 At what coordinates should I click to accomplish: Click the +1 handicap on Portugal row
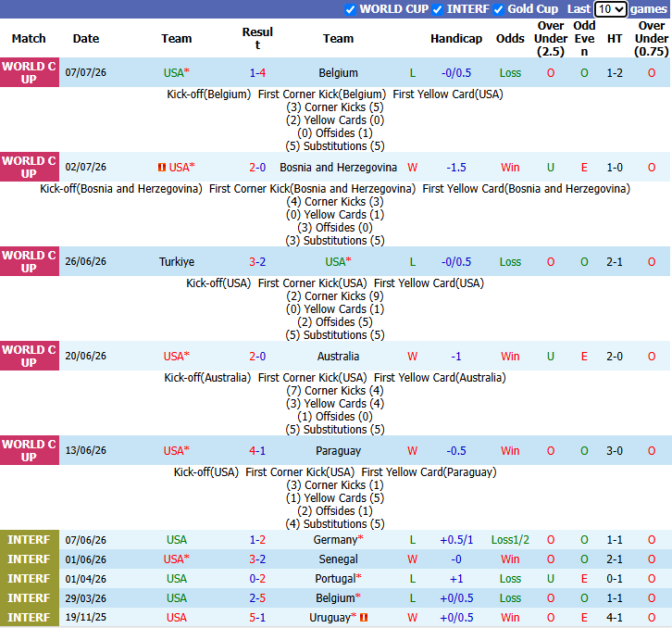456,579
